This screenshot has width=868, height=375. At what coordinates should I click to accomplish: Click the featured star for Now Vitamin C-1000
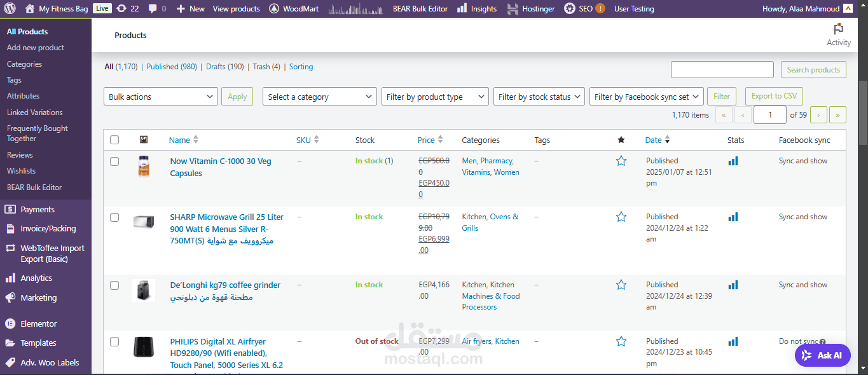pyautogui.click(x=621, y=161)
